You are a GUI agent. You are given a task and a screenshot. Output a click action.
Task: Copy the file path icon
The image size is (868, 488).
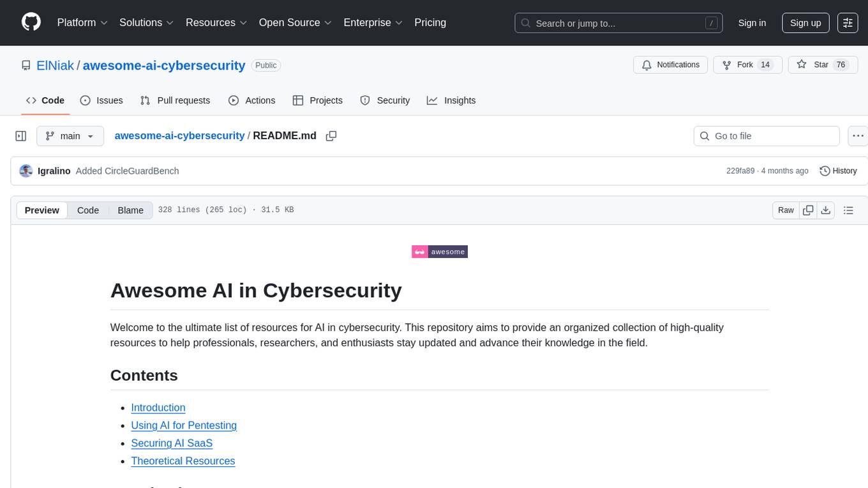(331, 136)
